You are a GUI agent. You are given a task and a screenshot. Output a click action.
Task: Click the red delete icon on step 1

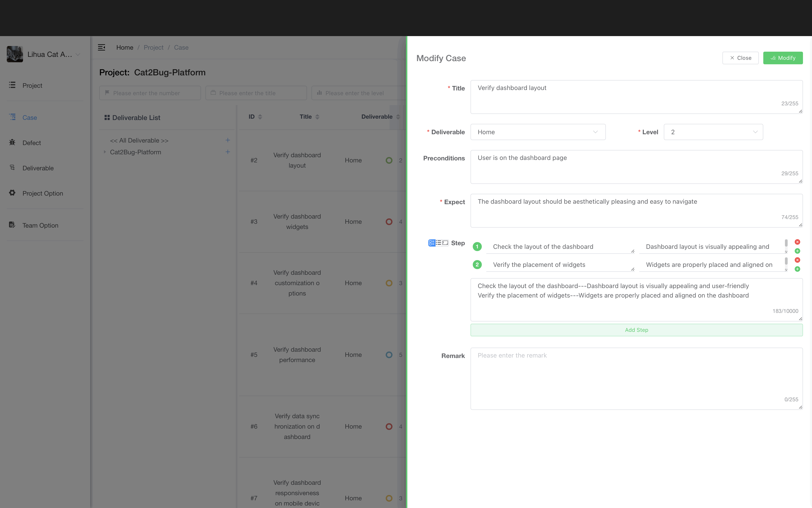[x=797, y=242]
